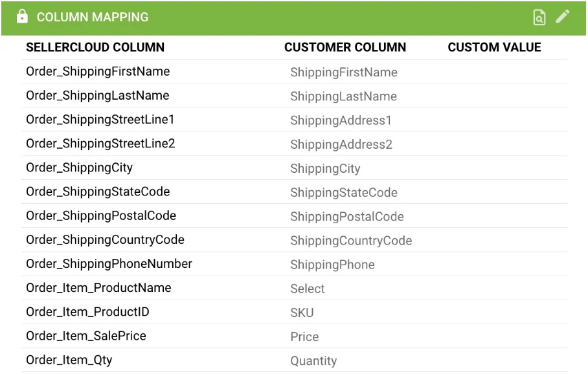This screenshot has width=588, height=374.
Task: Open the ShippingAddress1 customer column dropdown
Action: pyautogui.click(x=341, y=120)
